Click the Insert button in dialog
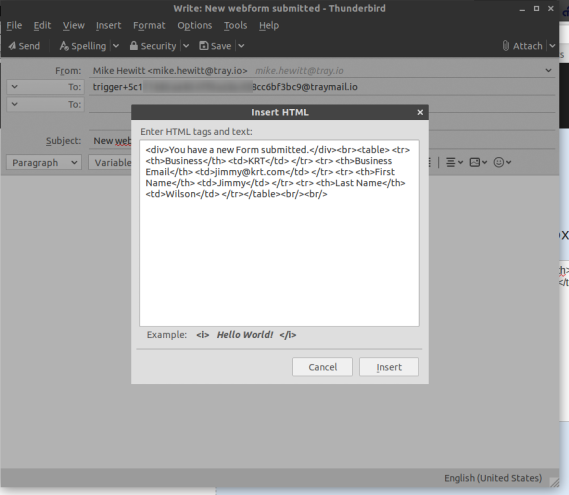Screen dimensions: 569x495 pyautogui.click(x=389, y=367)
